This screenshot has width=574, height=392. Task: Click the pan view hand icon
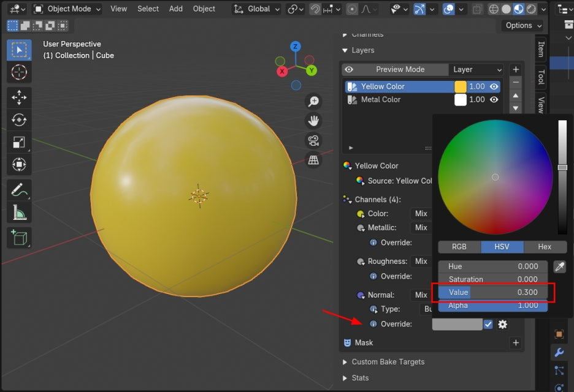tap(313, 121)
